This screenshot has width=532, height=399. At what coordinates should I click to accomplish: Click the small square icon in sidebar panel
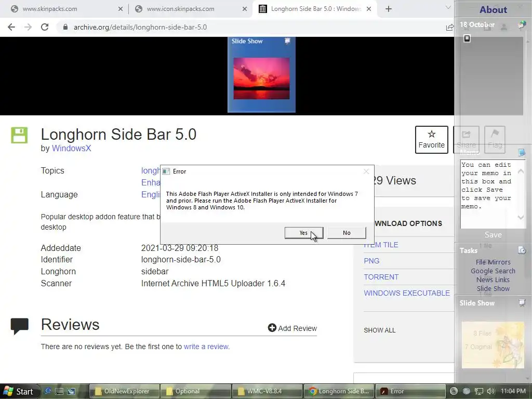(467, 38)
